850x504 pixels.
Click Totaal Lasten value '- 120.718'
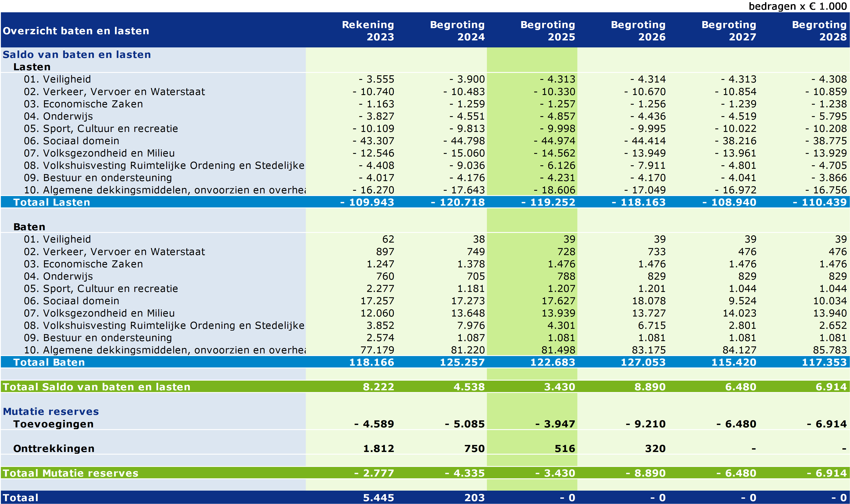(x=458, y=202)
